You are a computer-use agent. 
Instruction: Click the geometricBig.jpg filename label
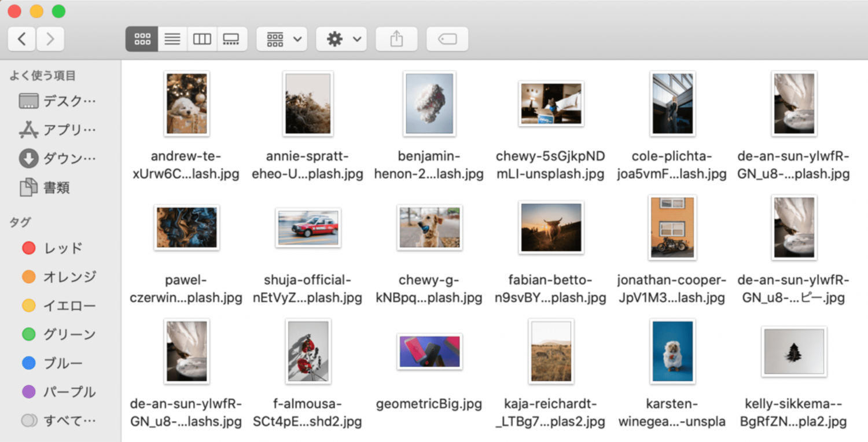pos(429,404)
